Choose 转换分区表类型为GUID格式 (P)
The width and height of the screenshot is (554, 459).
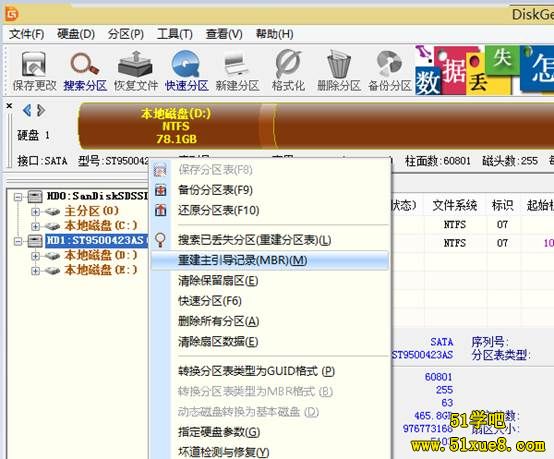tap(270, 371)
